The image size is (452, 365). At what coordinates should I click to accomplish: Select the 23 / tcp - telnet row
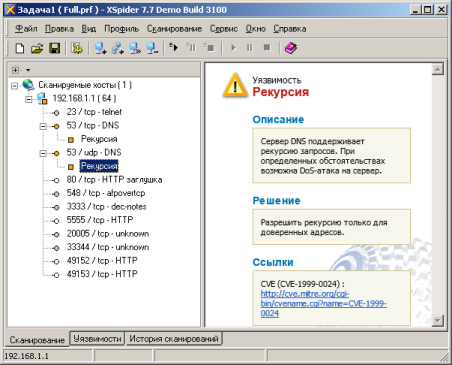[x=94, y=112]
